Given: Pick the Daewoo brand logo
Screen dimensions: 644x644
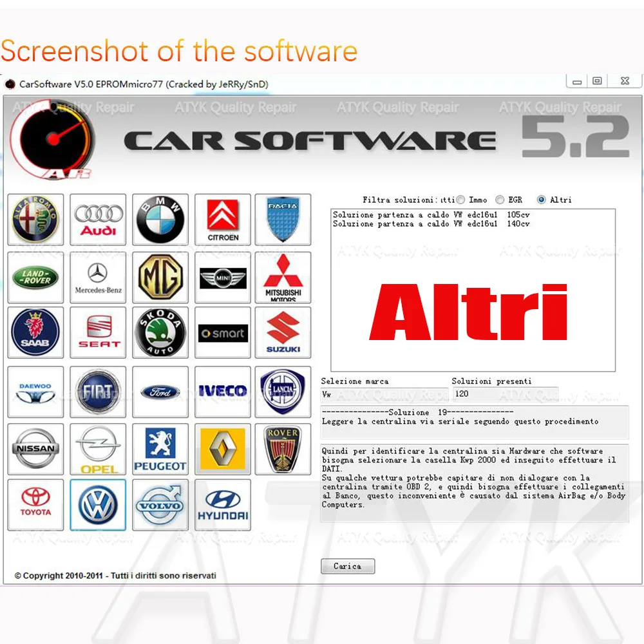Looking at the screenshot, I should click(x=35, y=392).
